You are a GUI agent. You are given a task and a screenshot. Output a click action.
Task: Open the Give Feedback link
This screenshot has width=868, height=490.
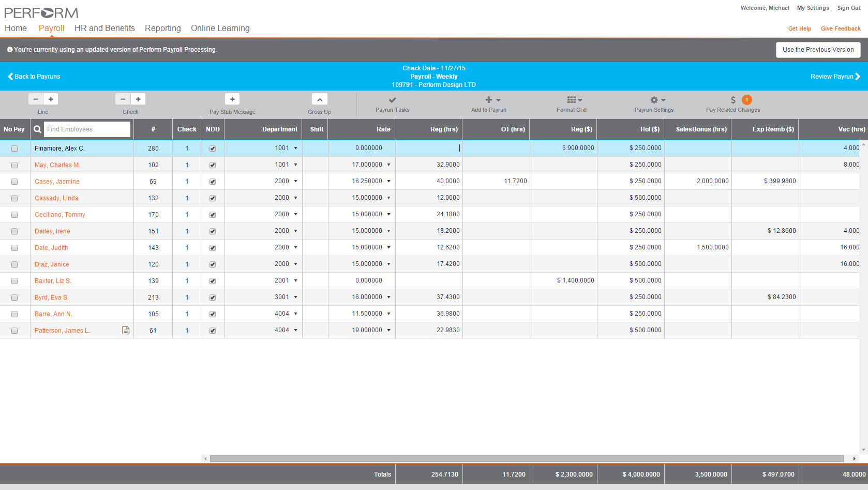[841, 29]
